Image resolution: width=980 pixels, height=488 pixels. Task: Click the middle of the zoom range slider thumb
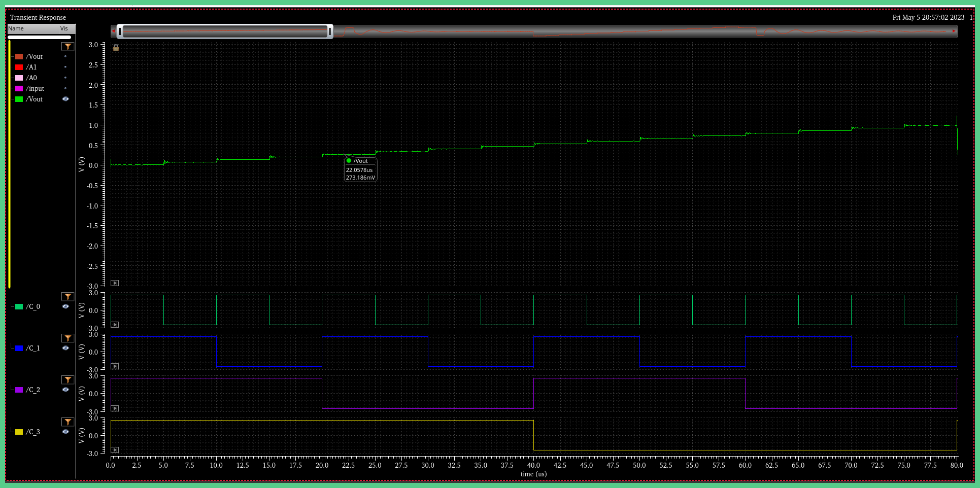click(x=225, y=31)
